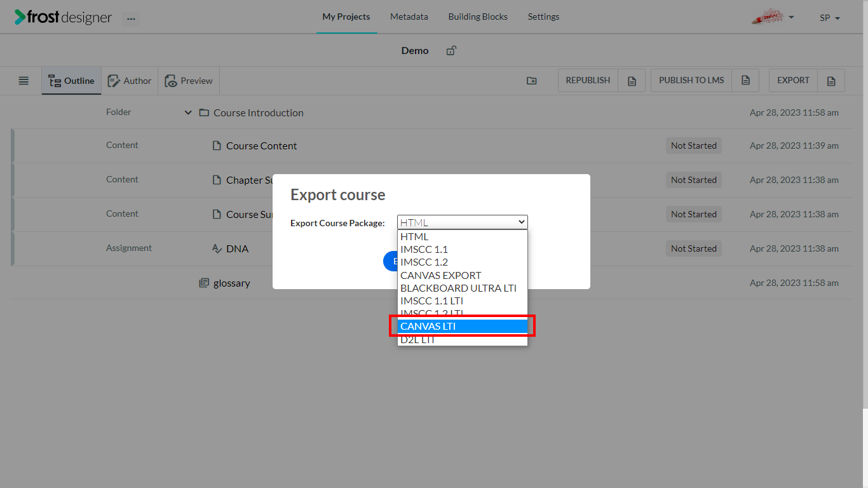Viewport: 868px width, 488px height.
Task: Open the document icon beside EXPORT
Action: pyautogui.click(x=831, y=81)
